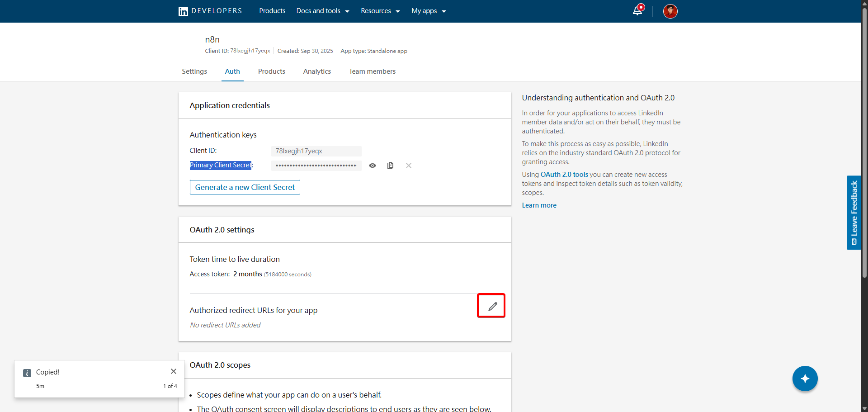868x412 pixels.
Task: Expand the My apps dropdown
Action: [x=428, y=10]
